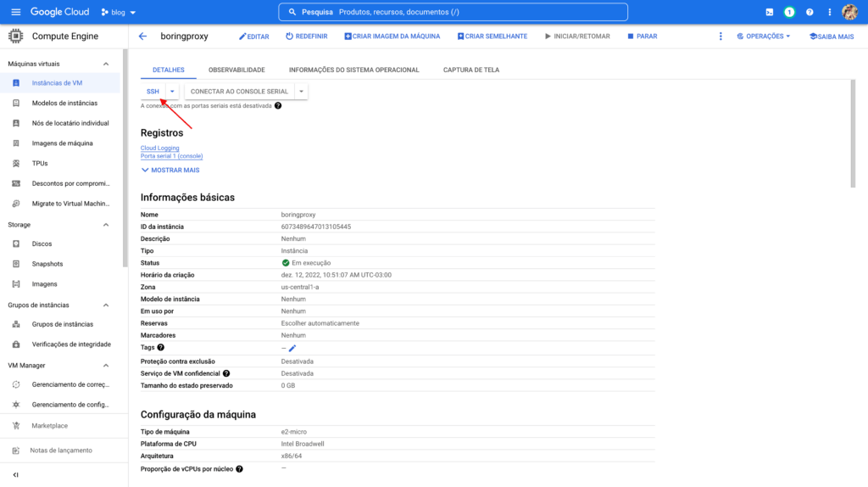Click CRIAR SEMELHANTE button
This screenshot has height=487, width=868.
pyautogui.click(x=492, y=36)
